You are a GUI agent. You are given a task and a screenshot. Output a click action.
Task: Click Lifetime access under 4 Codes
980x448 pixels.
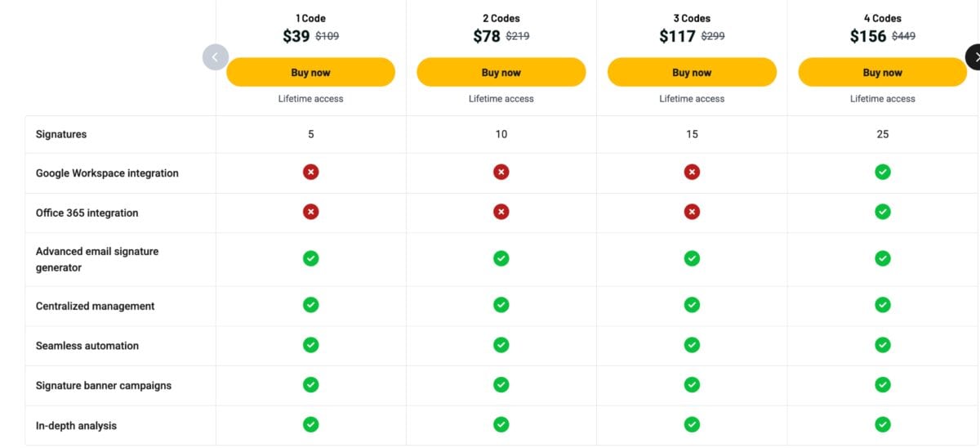pos(883,99)
